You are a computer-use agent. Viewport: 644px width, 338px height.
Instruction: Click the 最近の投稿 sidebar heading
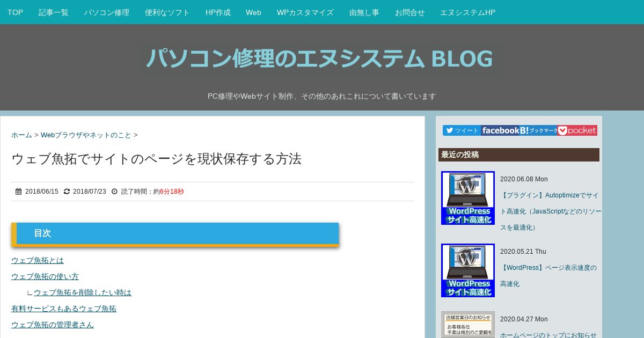(519, 155)
